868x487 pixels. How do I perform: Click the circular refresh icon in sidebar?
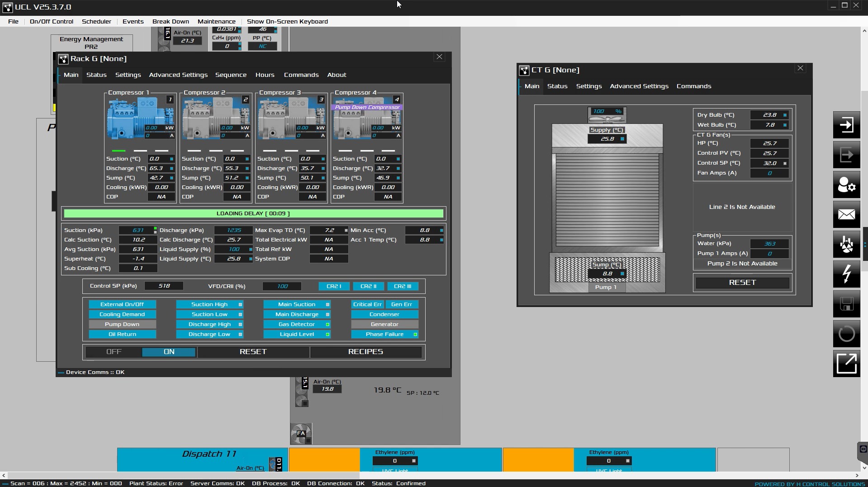click(x=846, y=334)
